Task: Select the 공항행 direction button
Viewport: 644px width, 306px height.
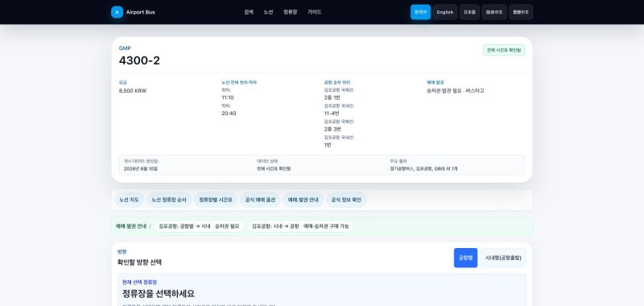Action: (x=465, y=258)
